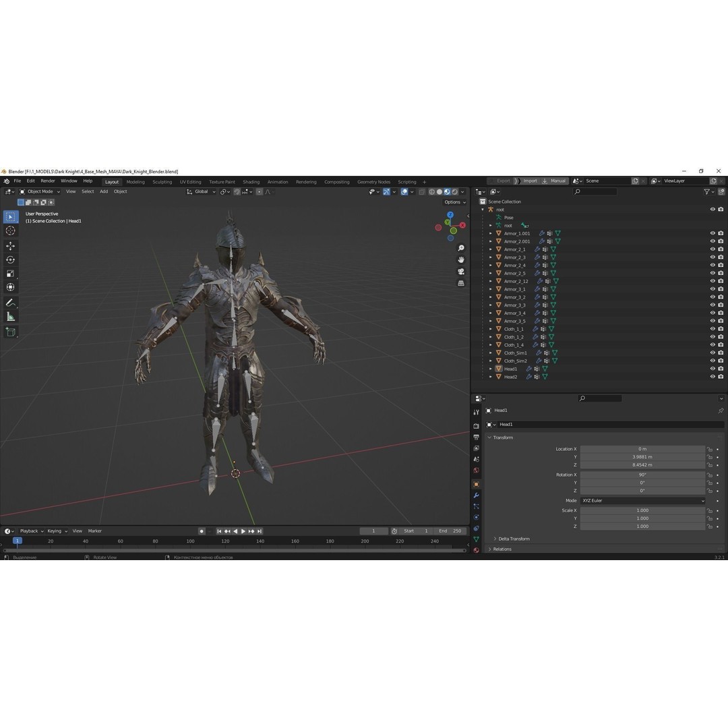Screen dimensions: 728x728
Task: Click the current frame marker at 1
Action: [17, 541]
